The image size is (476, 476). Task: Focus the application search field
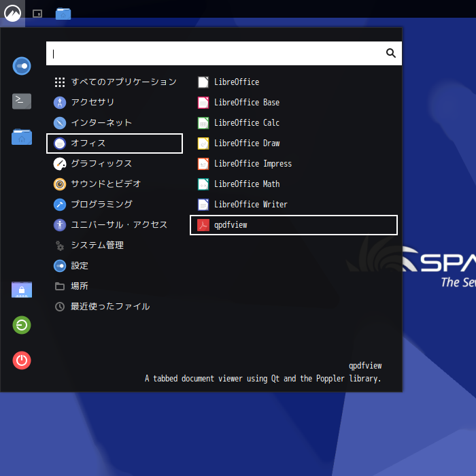point(224,54)
